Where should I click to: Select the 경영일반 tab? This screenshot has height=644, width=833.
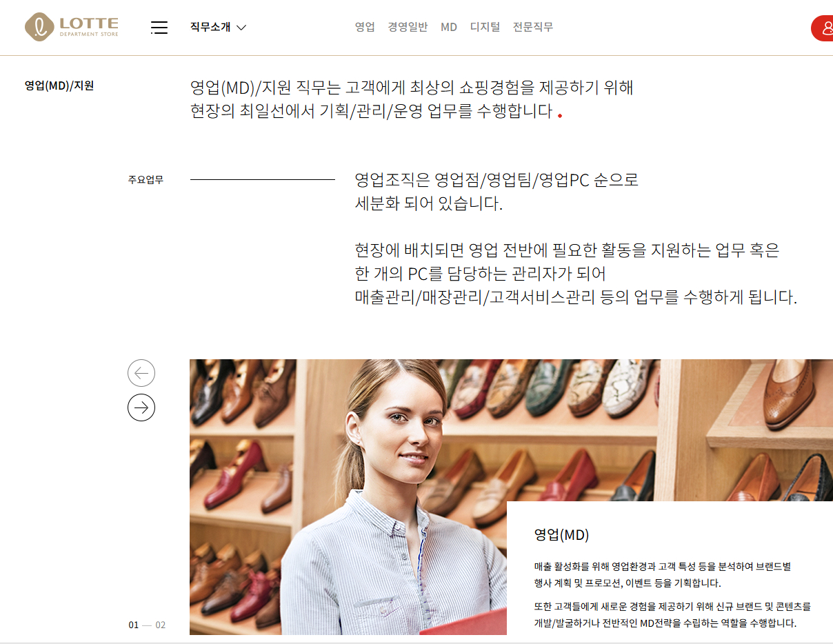pos(408,27)
